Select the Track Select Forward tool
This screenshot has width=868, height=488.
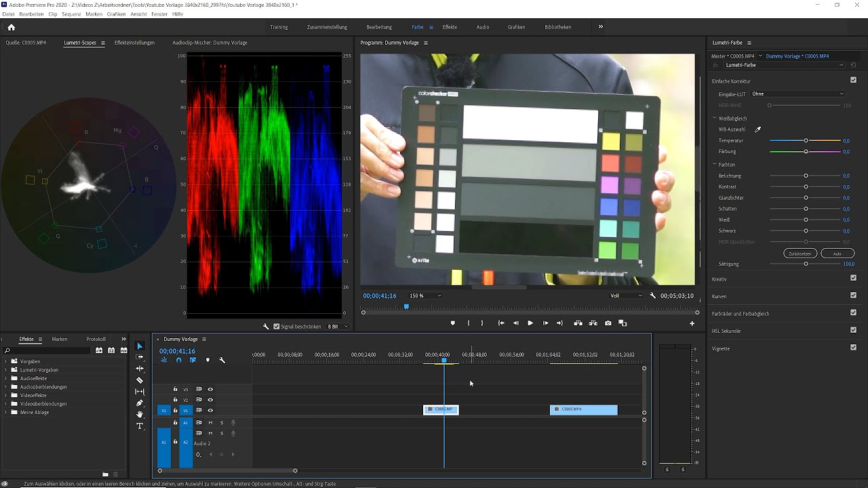[140, 357]
